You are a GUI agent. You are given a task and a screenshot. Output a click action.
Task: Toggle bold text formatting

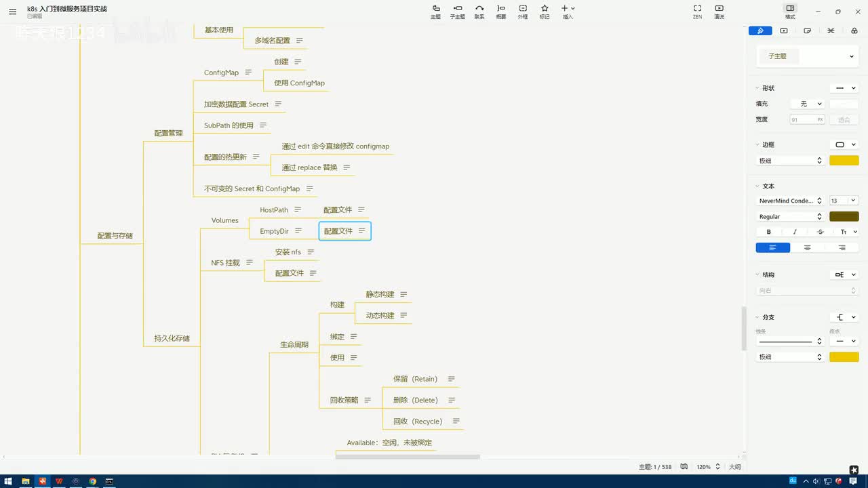click(x=768, y=232)
